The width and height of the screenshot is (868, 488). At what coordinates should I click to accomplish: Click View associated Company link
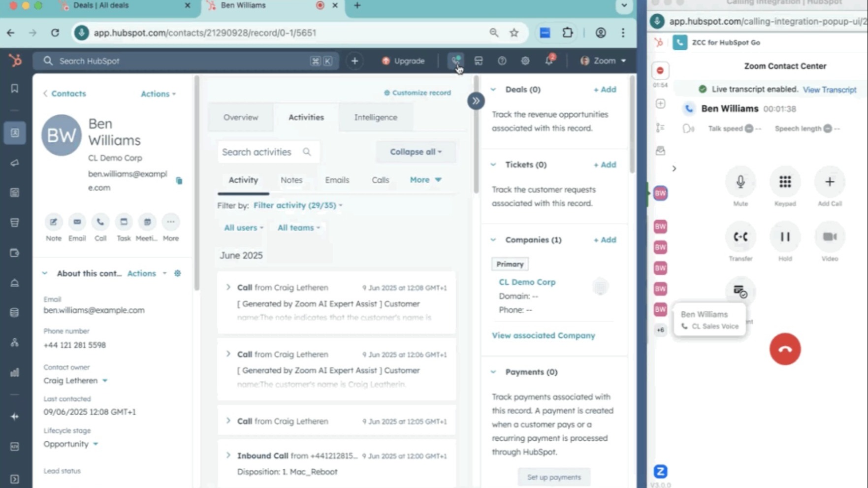click(x=543, y=335)
